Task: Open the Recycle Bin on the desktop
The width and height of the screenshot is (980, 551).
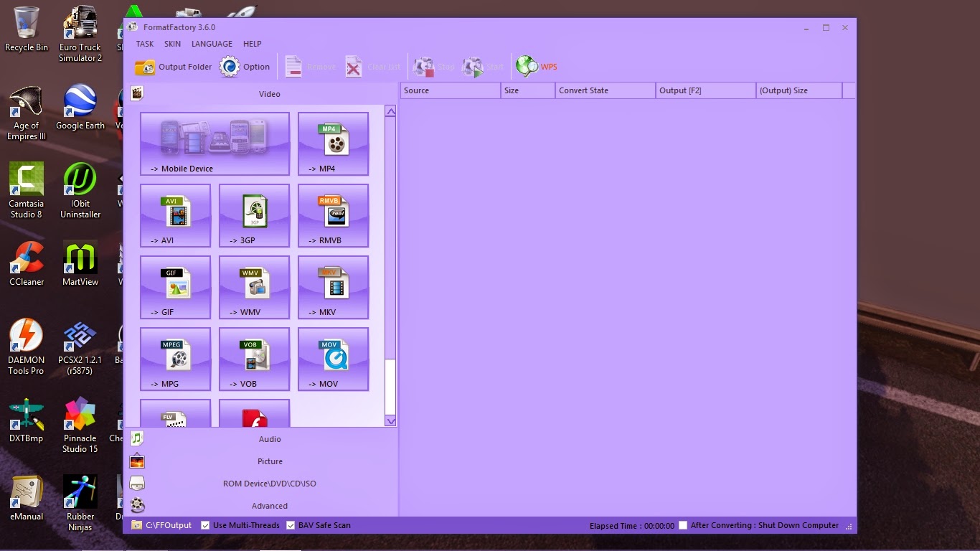Action: [x=27, y=29]
